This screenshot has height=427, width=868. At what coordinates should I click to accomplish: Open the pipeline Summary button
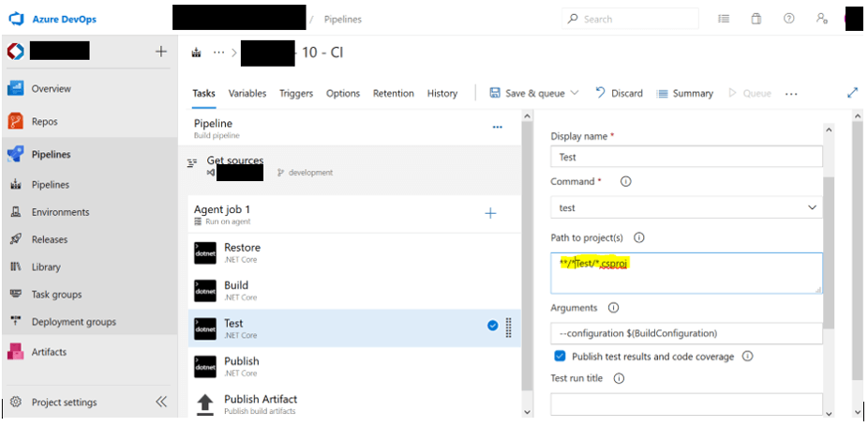pyautogui.click(x=685, y=93)
